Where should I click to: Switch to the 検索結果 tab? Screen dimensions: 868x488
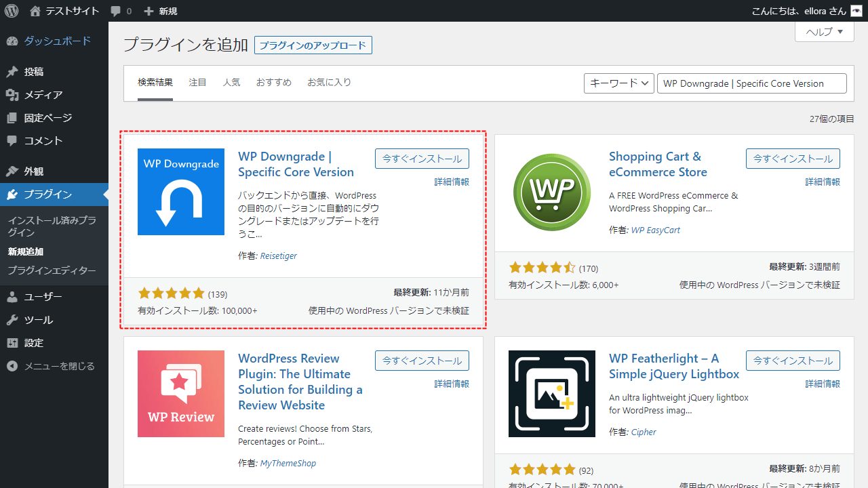[155, 83]
